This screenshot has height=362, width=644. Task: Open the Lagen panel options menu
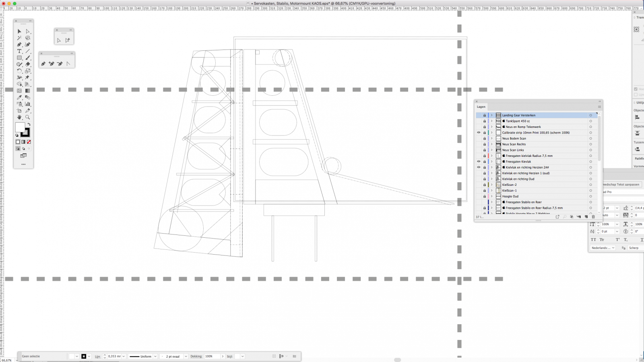point(599,107)
